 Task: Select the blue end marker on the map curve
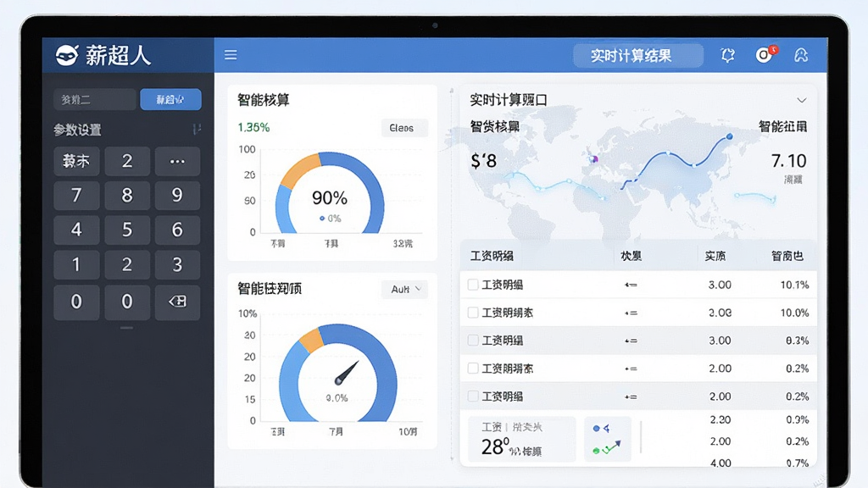(x=730, y=136)
